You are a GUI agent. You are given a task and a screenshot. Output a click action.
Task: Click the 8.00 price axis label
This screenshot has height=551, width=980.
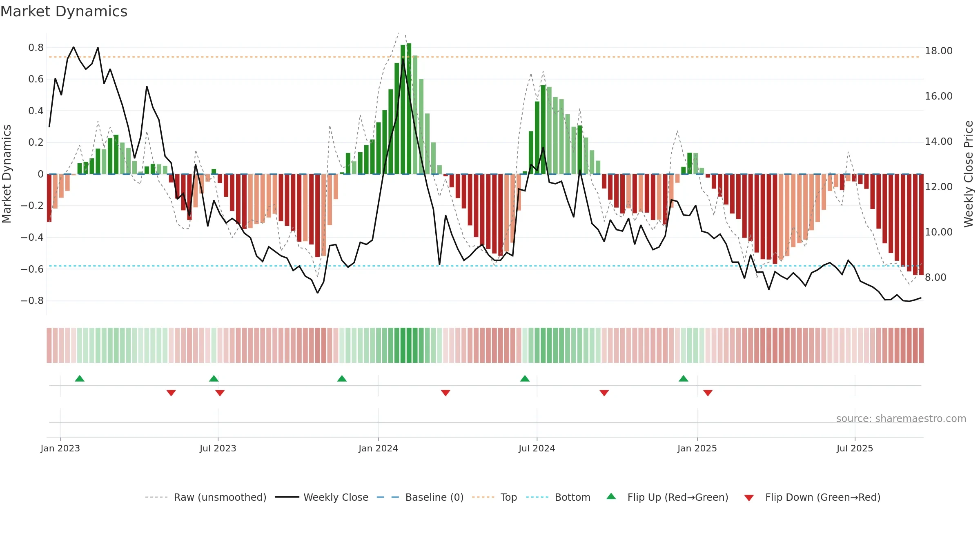coord(935,278)
